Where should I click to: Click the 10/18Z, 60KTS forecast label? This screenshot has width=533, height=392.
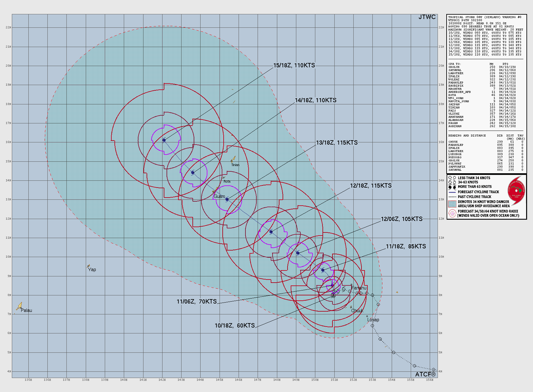(x=235, y=326)
